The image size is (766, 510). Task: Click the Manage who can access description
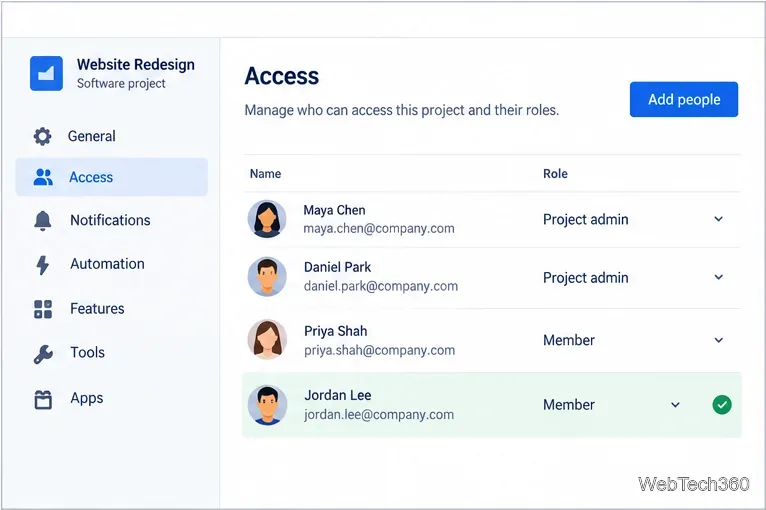click(x=402, y=110)
